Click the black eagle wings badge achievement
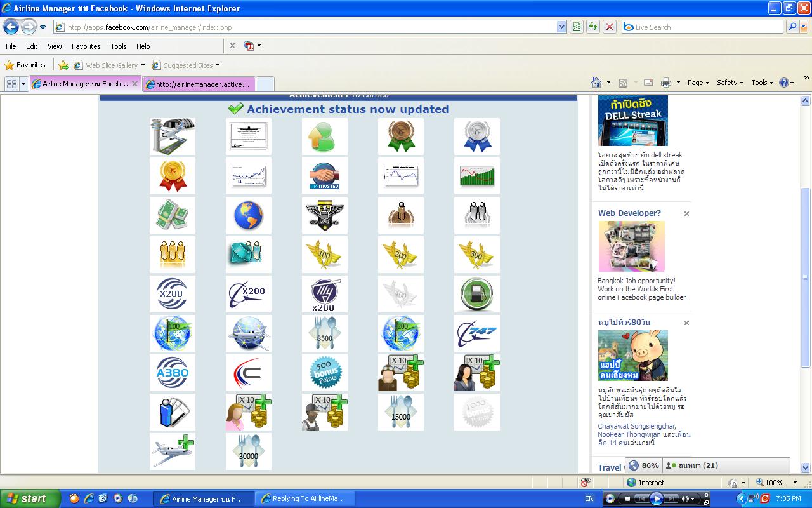Viewport: 812px width, 508px height. pos(325,215)
